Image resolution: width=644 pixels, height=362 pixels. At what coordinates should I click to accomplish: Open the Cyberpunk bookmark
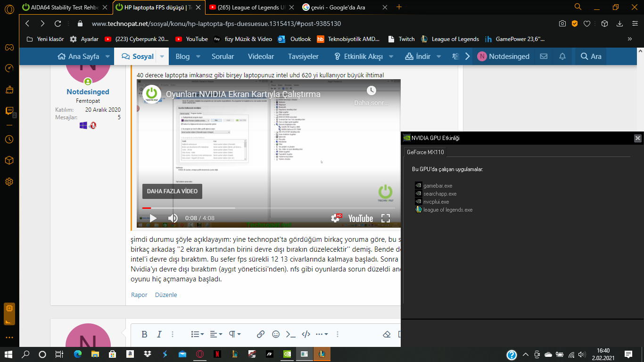[136, 39]
